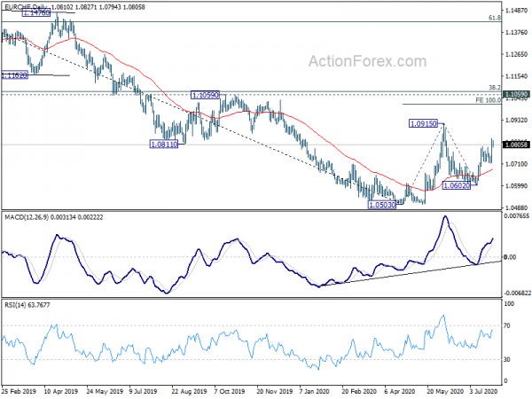This screenshot has height=399, width=532.
Task: Click the ActionForex.com watermark
Action: [x=367, y=61]
